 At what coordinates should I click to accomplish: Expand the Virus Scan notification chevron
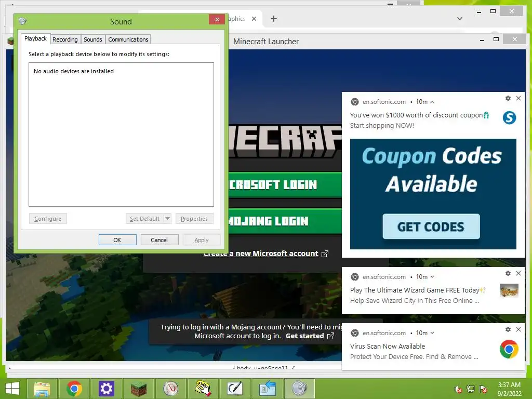(432, 333)
